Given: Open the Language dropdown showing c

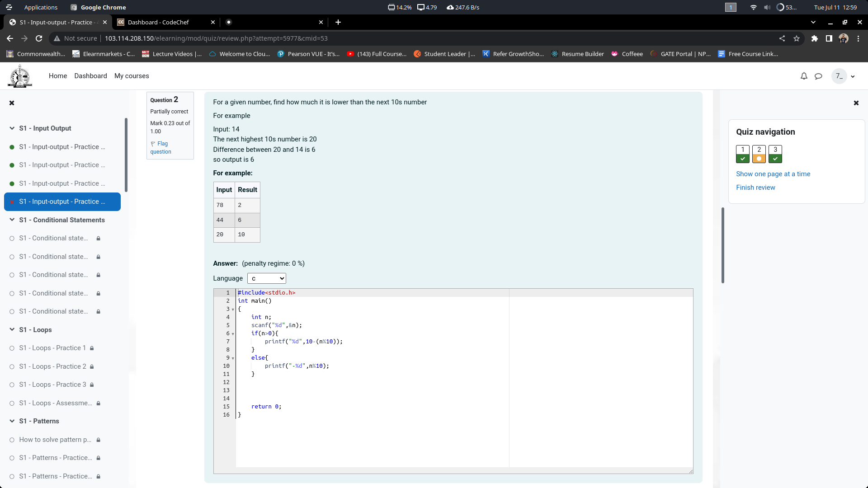Looking at the screenshot, I should click(x=267, y=278).
